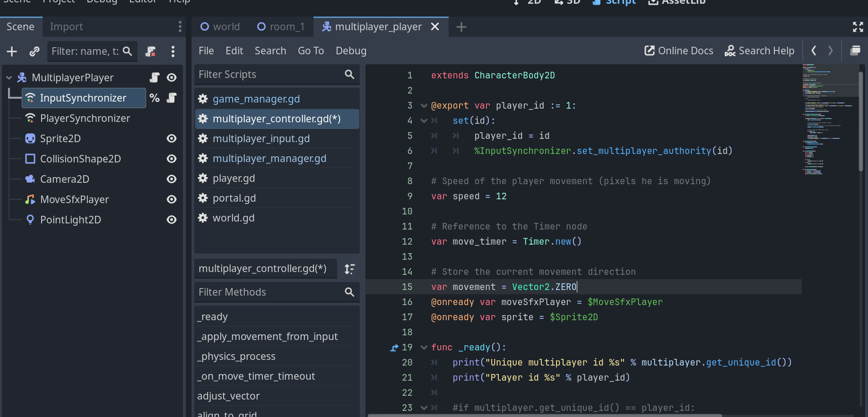868x417 pixels.
Task: Fold the @export player_id code block
Action: [x=424, y=106]
